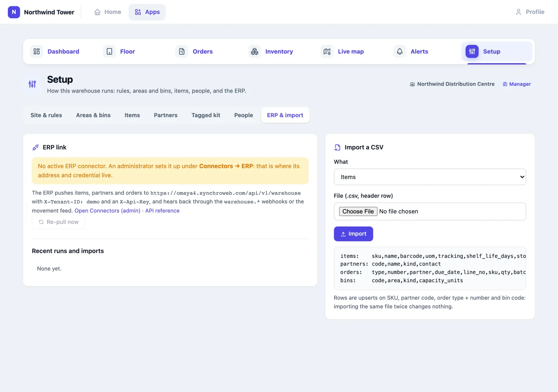Open the What dropdown showing Items
558x392 pixels.
(x=430, y=177)
